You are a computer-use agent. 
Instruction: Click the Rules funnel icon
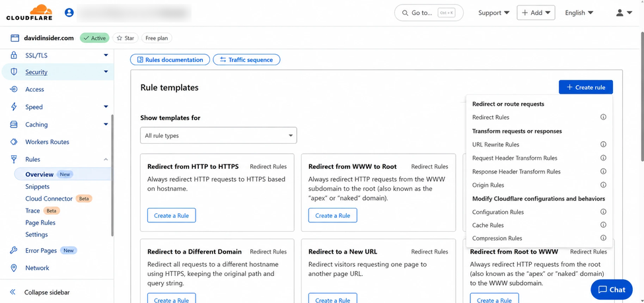click(14, 159)
